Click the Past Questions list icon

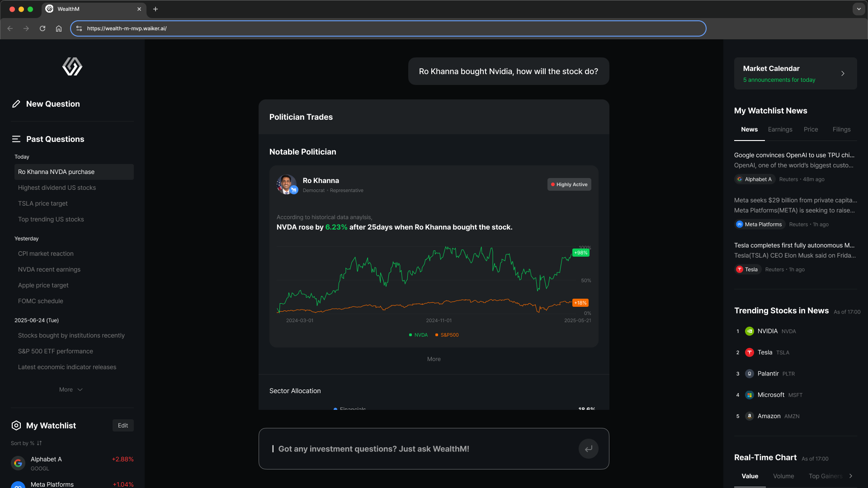click(x=16, y=139)
